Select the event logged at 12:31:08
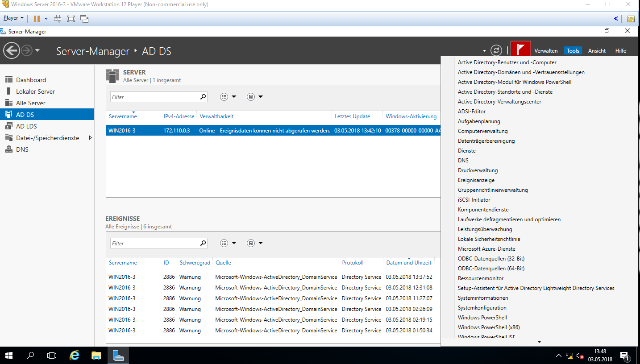This screenshot has width=640, height=364. [x=273, y=288]
